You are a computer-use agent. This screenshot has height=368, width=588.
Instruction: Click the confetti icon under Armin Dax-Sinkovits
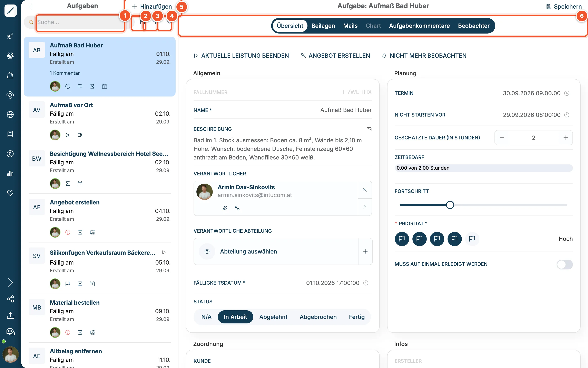[x=225, y=208]
